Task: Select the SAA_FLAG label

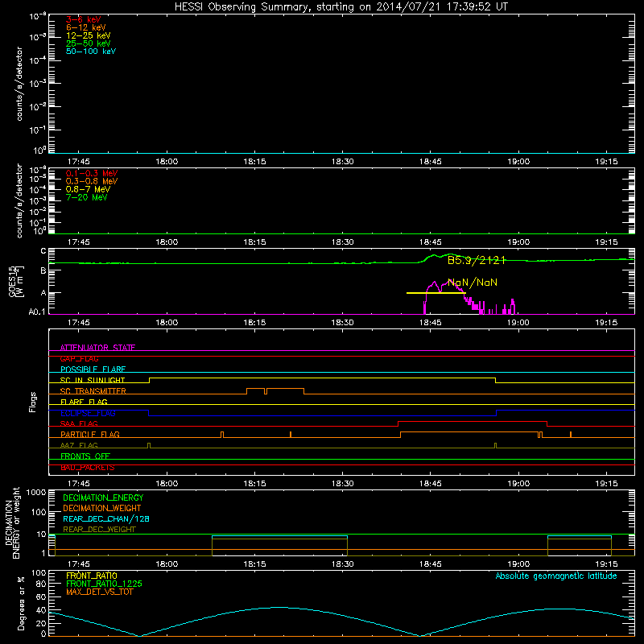Action: (x=79, y=423)
